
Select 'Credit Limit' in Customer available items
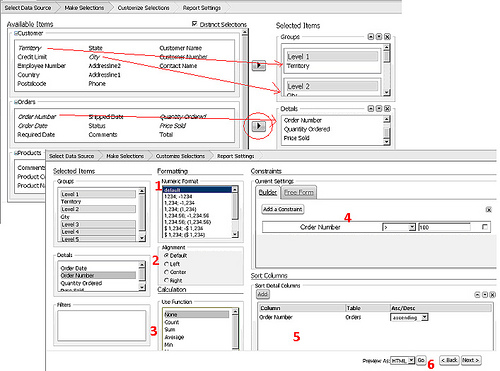[x=32, y=57]
